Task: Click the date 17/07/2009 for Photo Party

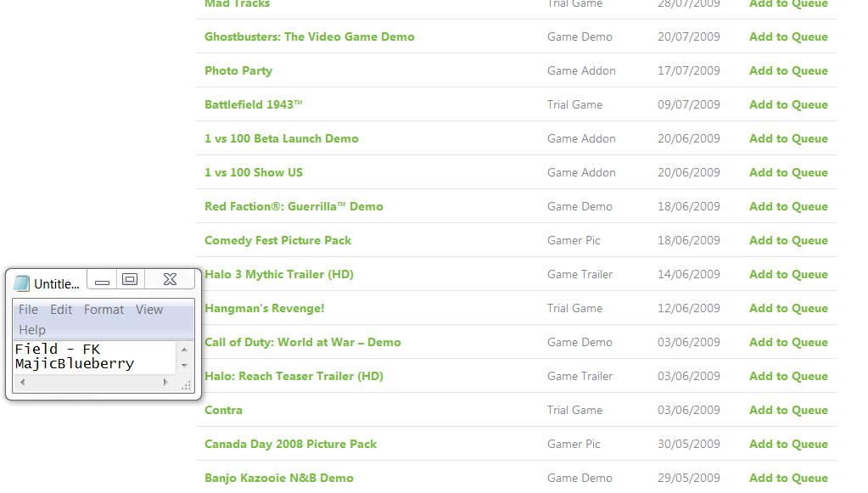Action: (x=689, y=70)
